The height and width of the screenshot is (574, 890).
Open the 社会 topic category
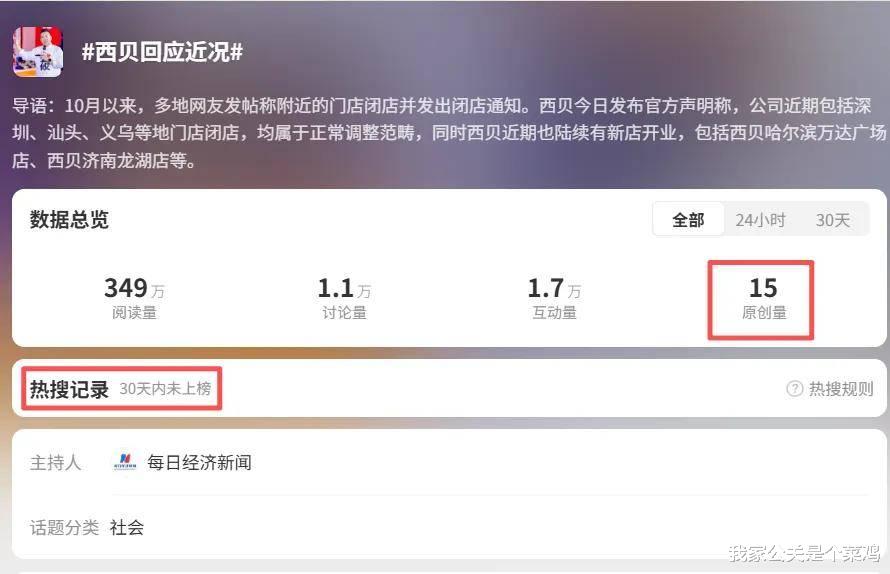pyautogui.click(x=127, y=527)
